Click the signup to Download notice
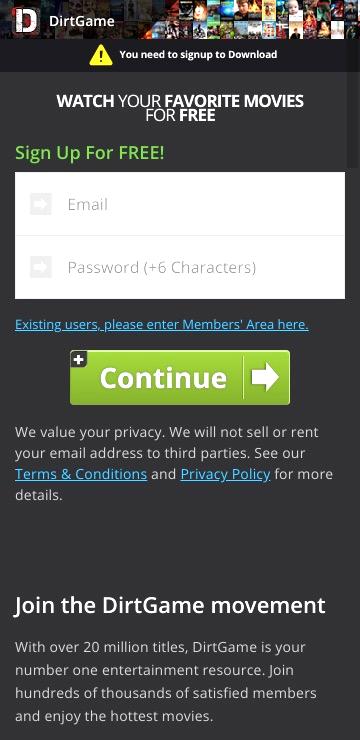 (183, 55)
